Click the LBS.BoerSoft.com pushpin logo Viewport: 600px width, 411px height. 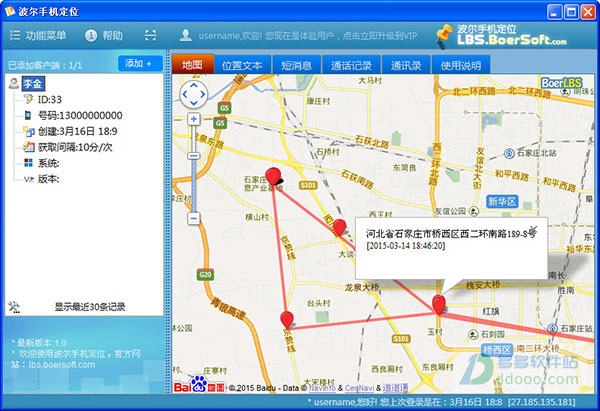(x=501, y=35)
